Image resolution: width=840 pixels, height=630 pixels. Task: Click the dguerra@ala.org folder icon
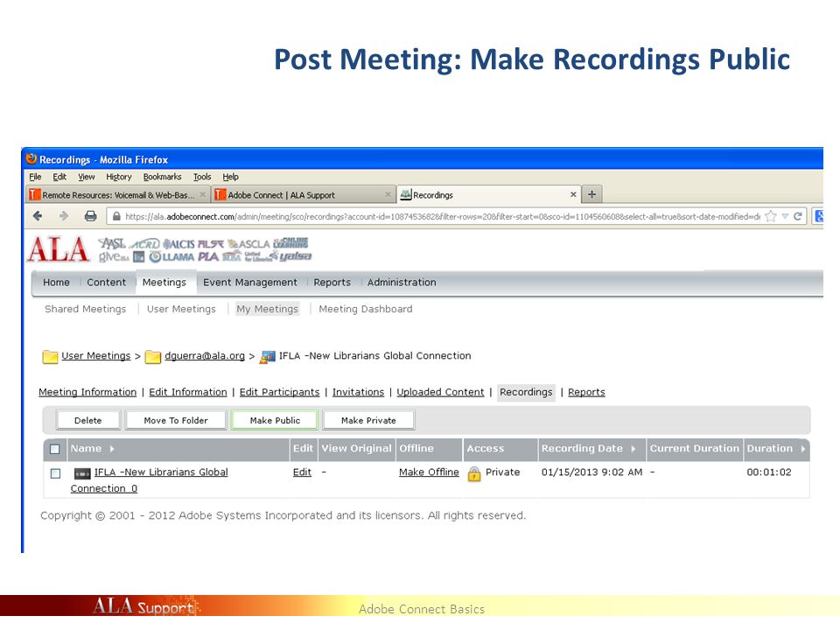pos(152,357)
